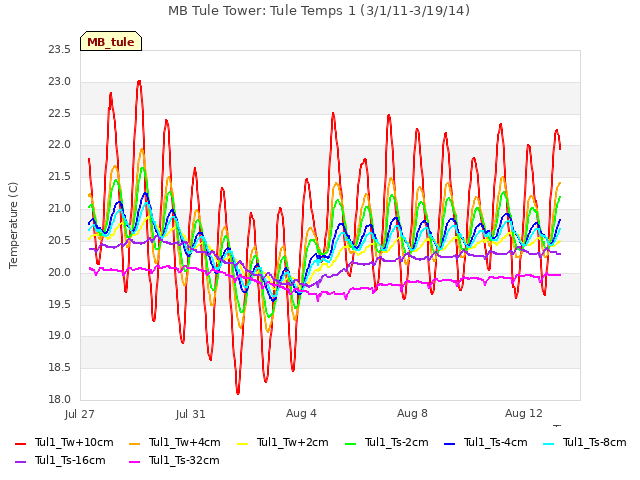Viewport: 640px width, 480px height.
Task: Click the yellow Tul1_Tw+2cm color swatch
Action: coord(243,444)
